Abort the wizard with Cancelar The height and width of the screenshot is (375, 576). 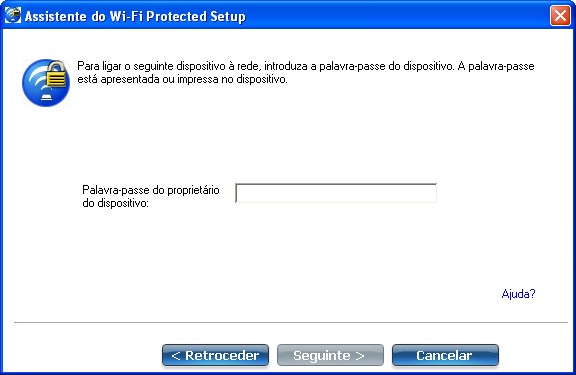click(x=445, y=355)
